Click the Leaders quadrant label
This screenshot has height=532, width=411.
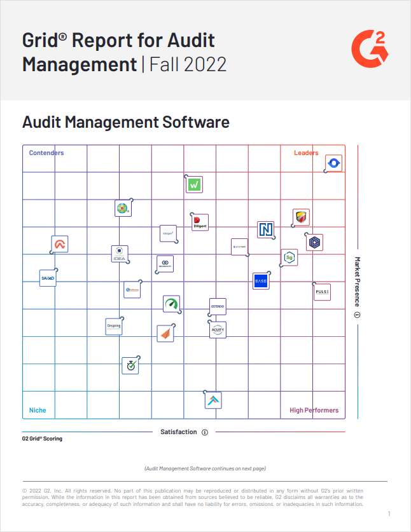point(307,153)
